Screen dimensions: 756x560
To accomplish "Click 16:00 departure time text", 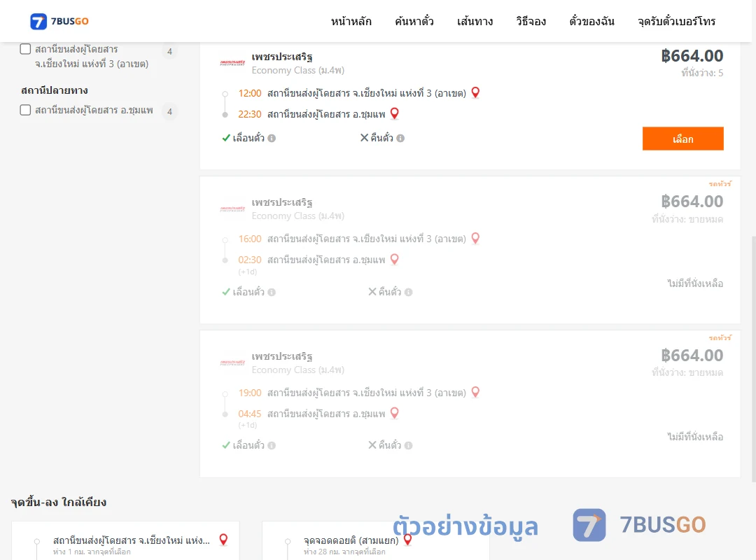I will [250, 239].
